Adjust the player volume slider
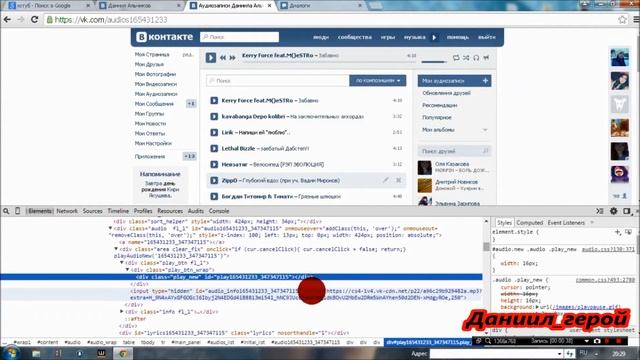 click(434, 62)
